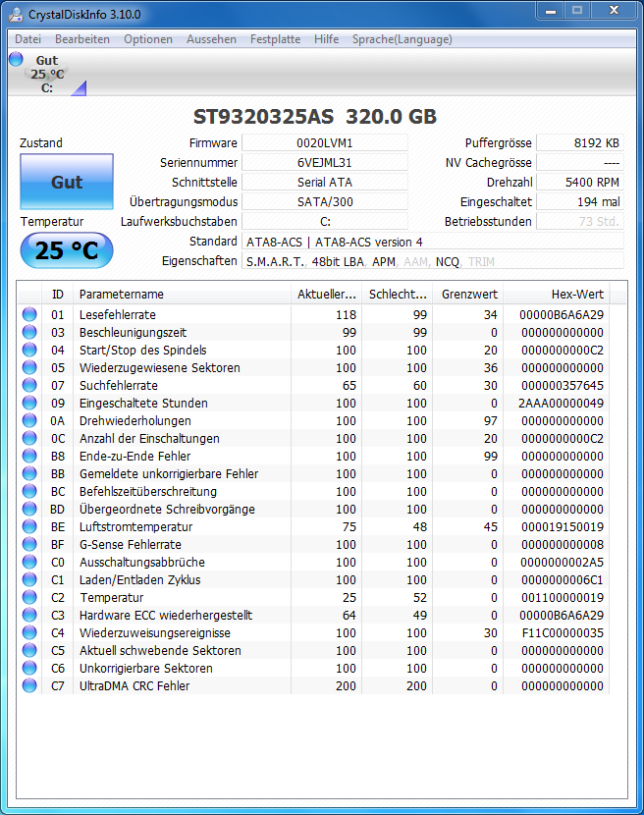Select the 'Suchfehlerrate' parameter name
The width and height of the screenshot is (644, 815).
click(119, 386)
